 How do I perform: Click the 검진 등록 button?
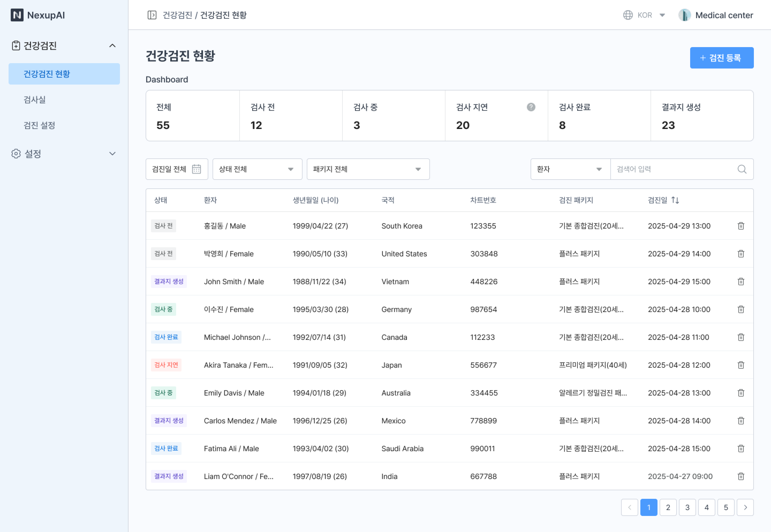tap(721, 58)
